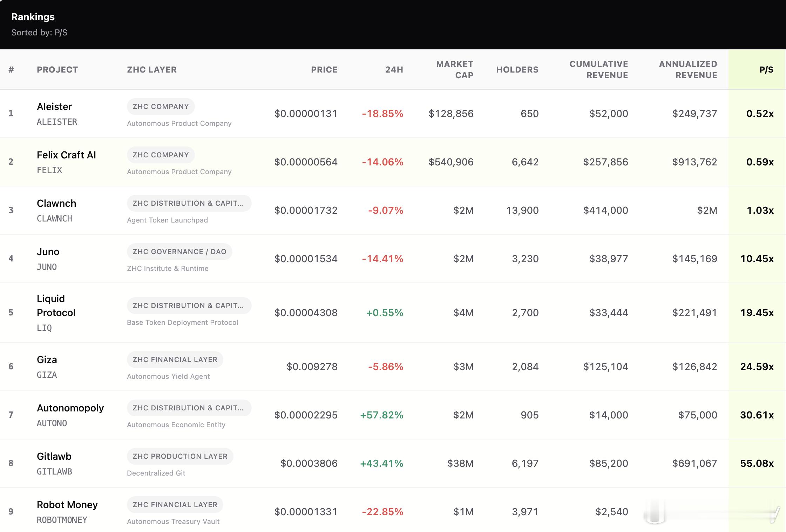
Task: Select the 0.59x P/S value
Action: click(760, 162)
